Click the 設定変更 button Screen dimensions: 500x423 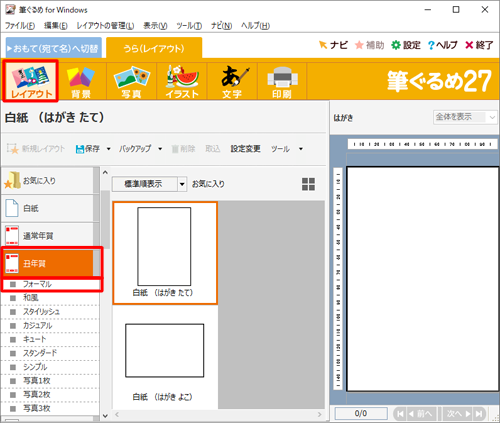245,149
